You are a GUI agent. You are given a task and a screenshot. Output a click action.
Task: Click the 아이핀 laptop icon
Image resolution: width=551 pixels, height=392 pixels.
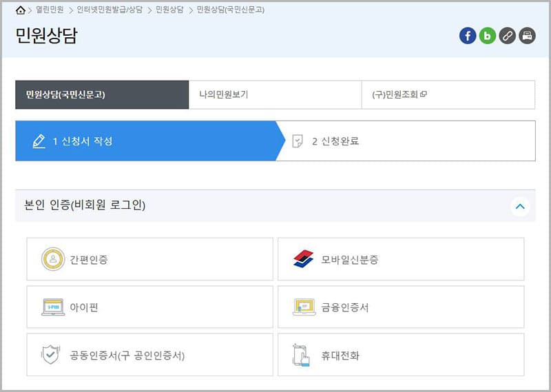tap(53, 307)
